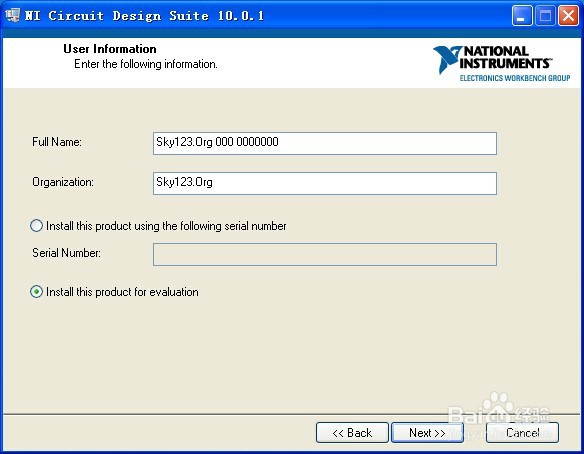Click the Serial Number input field
The image size is (584, 454).
click(x=325, y=254)
